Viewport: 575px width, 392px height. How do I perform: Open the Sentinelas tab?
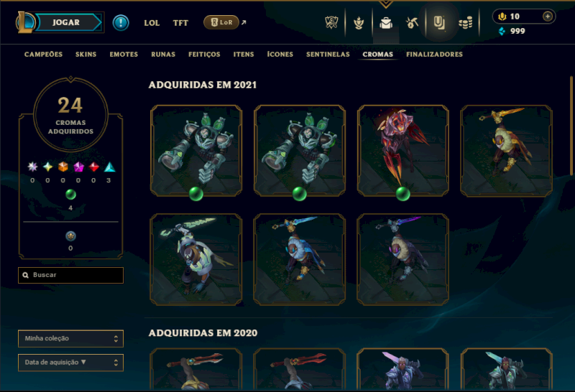[328, 55]
